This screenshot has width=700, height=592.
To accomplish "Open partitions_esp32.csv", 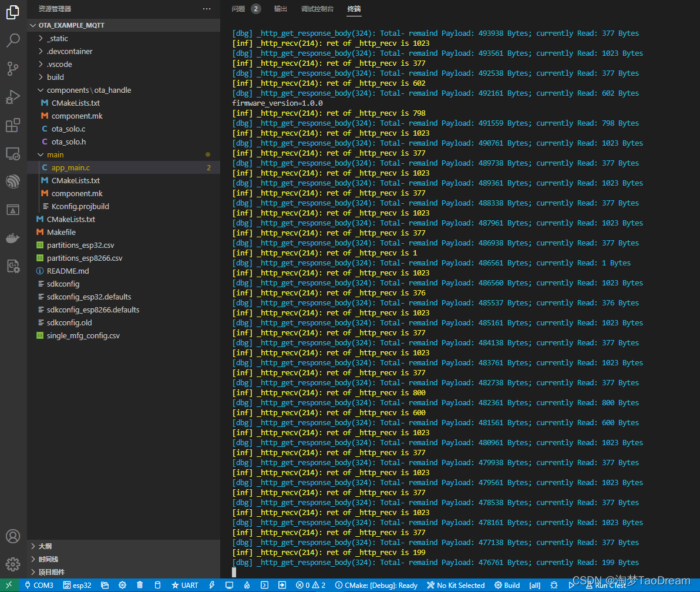I will [x=124, y=245].
